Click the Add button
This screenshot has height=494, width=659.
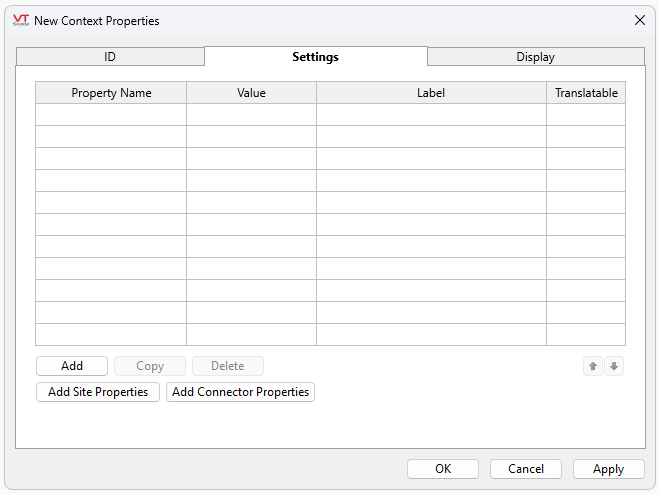(x=72, y=366)
